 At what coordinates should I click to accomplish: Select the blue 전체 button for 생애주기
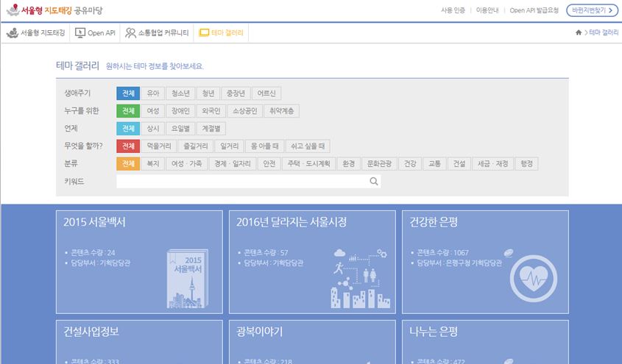128,93
